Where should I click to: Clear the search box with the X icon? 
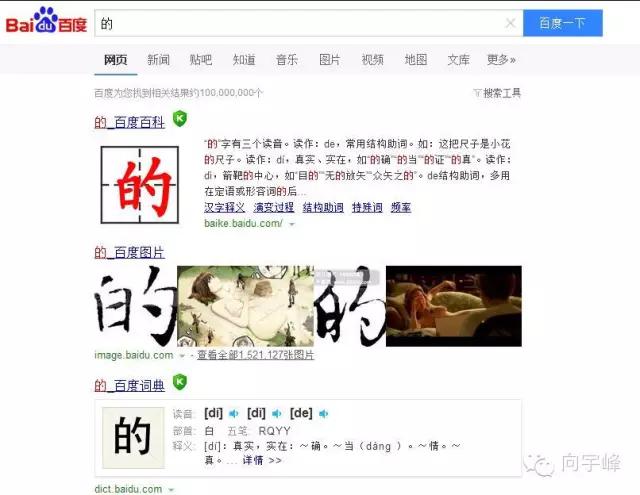click(510, 23)
